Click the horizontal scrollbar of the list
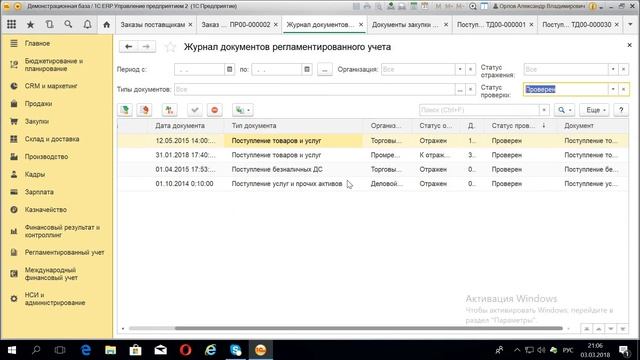 pyautogui.click(x=368, y=328)
